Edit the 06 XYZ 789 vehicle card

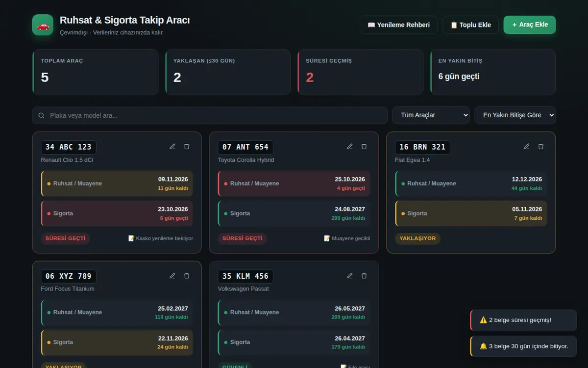point(172,276)
